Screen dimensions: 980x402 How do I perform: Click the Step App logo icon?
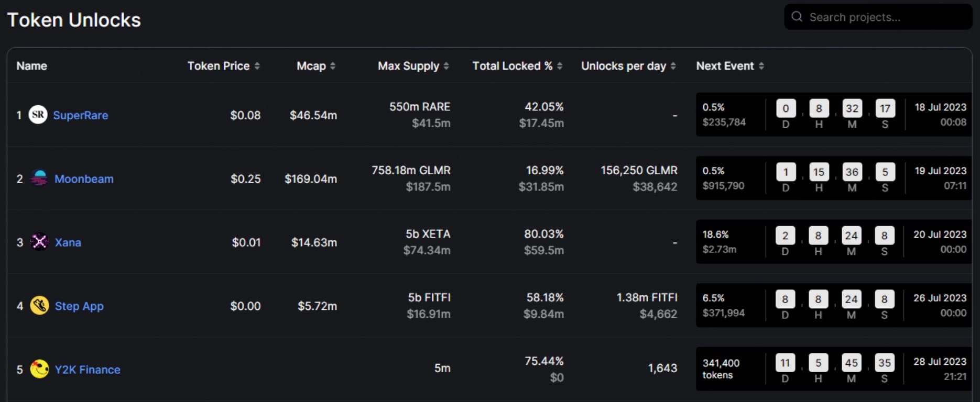point(39,306)
